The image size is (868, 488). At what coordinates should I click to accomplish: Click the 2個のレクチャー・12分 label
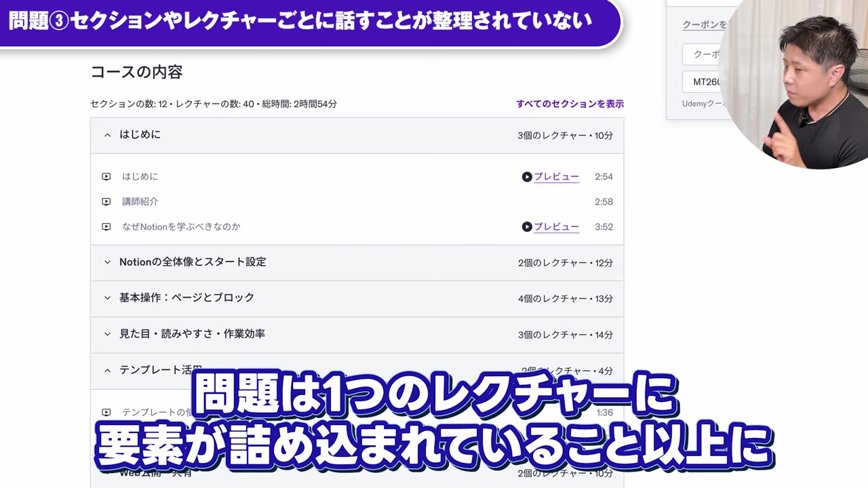click(x=566, y=263)
